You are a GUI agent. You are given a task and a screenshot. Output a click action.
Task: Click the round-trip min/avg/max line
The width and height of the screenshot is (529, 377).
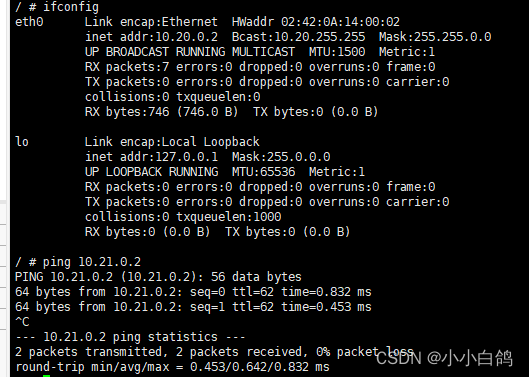(172, 367)
